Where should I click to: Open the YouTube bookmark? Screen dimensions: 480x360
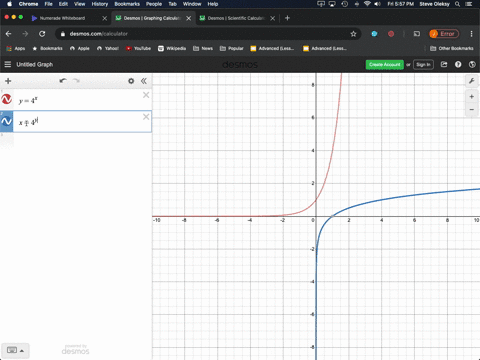(138, 48)
